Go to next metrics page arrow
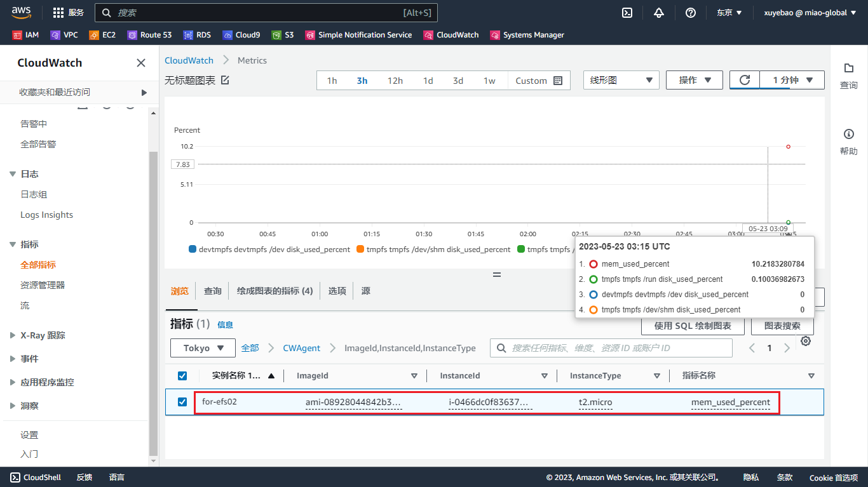The width and height of the screenshot is (868, 487). pyautogui.click(x=787, y=348)
